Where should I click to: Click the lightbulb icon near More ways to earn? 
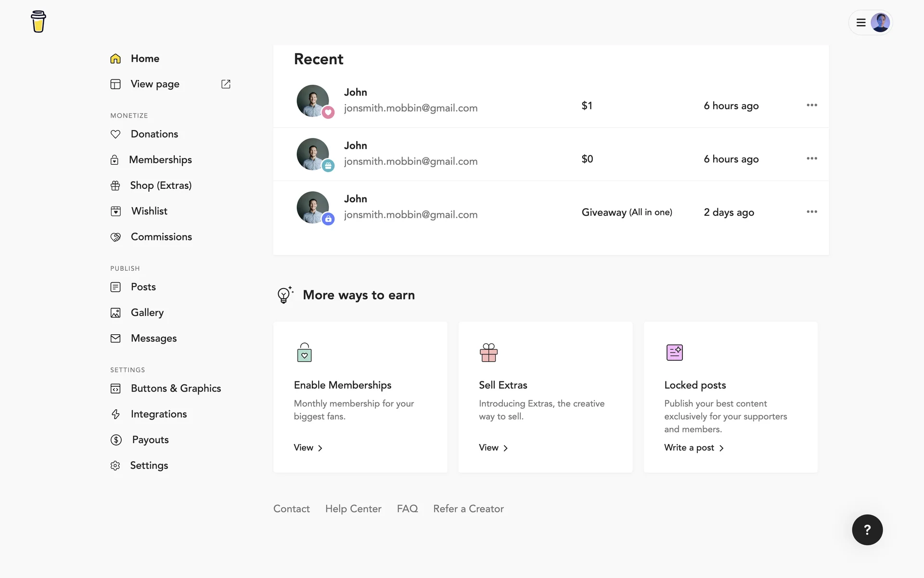pos(284,295)
